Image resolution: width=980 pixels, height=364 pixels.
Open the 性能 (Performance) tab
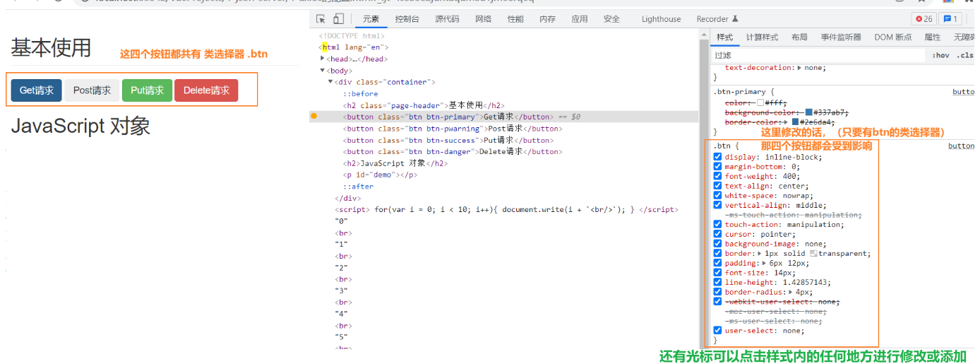(515, 19)
